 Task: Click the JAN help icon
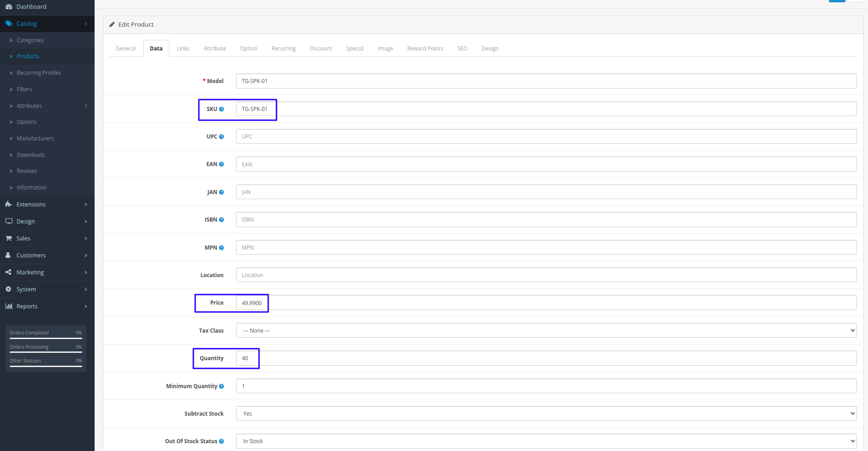[x=221, y=192]
